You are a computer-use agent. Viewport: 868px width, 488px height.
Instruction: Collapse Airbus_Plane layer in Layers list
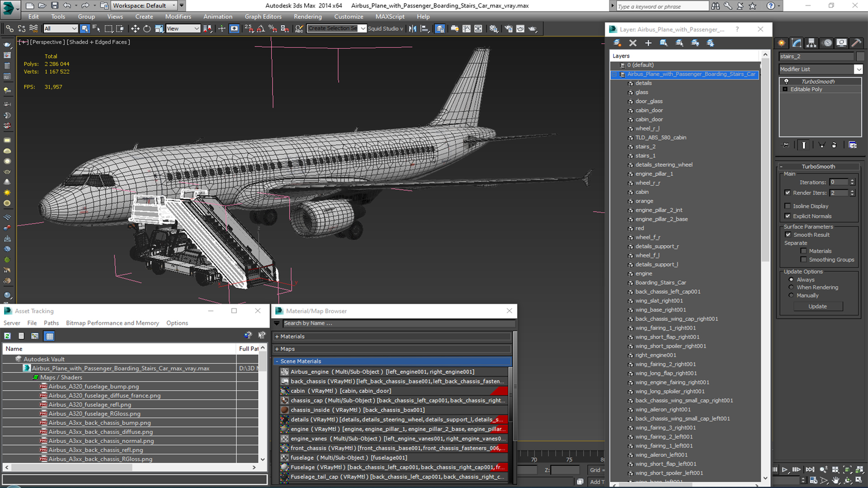coord(614,74)
